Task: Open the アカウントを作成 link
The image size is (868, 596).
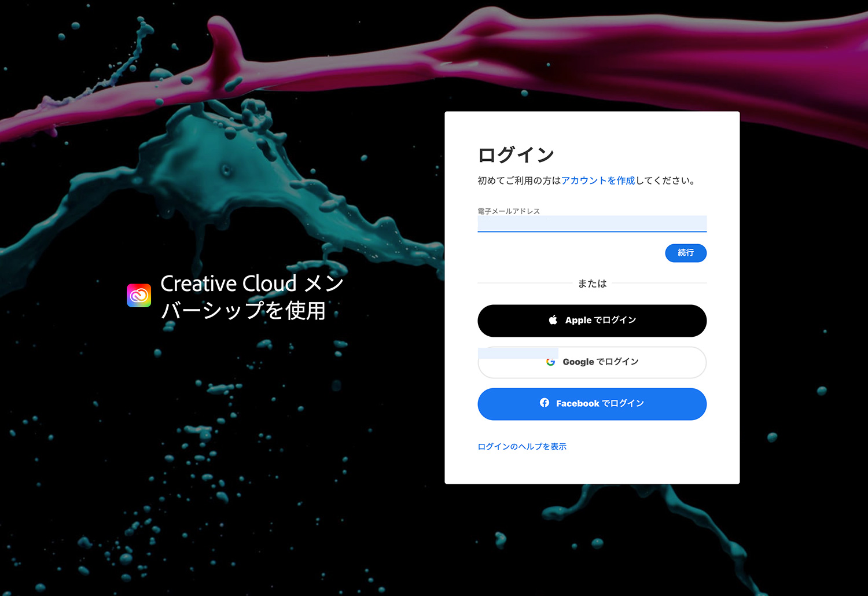Action: tap(598, 181)
